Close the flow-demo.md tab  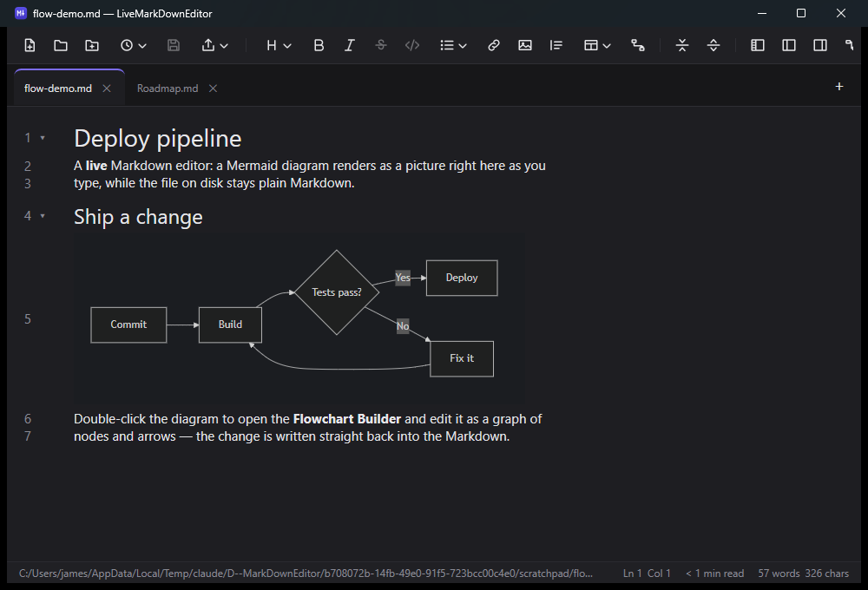click(107, 88)
